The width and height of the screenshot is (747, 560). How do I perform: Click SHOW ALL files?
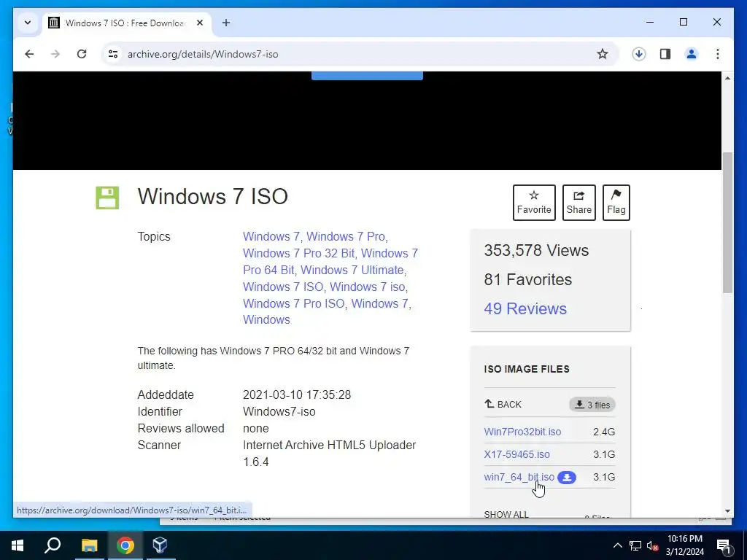tap(506, 514)
